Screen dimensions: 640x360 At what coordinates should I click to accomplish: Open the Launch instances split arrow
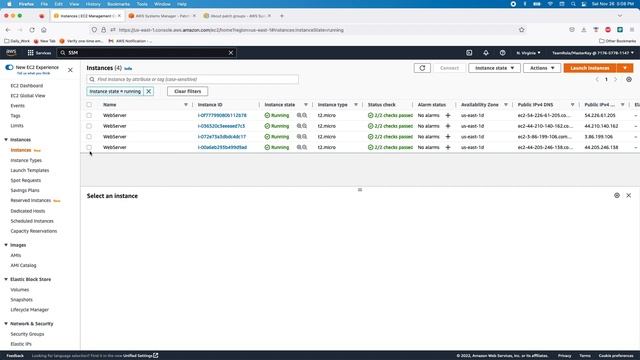[625, 68]
